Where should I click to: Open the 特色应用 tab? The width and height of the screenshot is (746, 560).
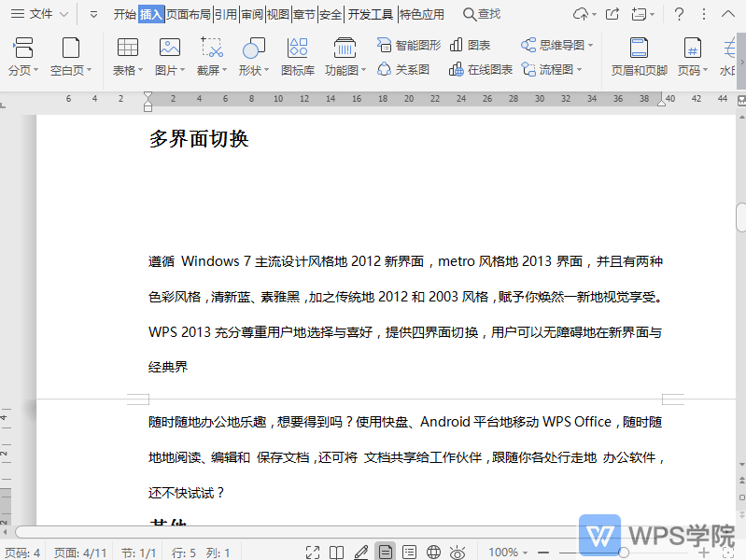click(421, 15)
